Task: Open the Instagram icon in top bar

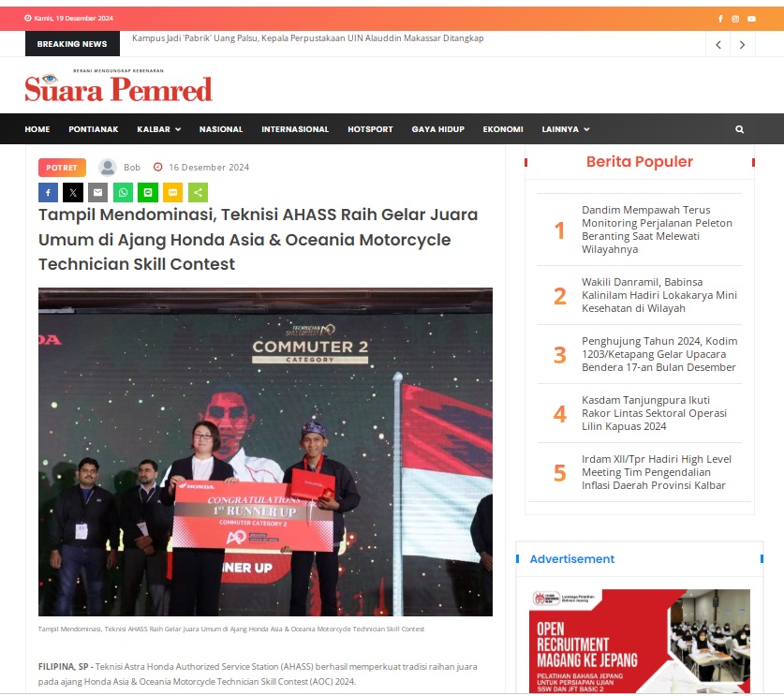Action: [x=735, y=19]
